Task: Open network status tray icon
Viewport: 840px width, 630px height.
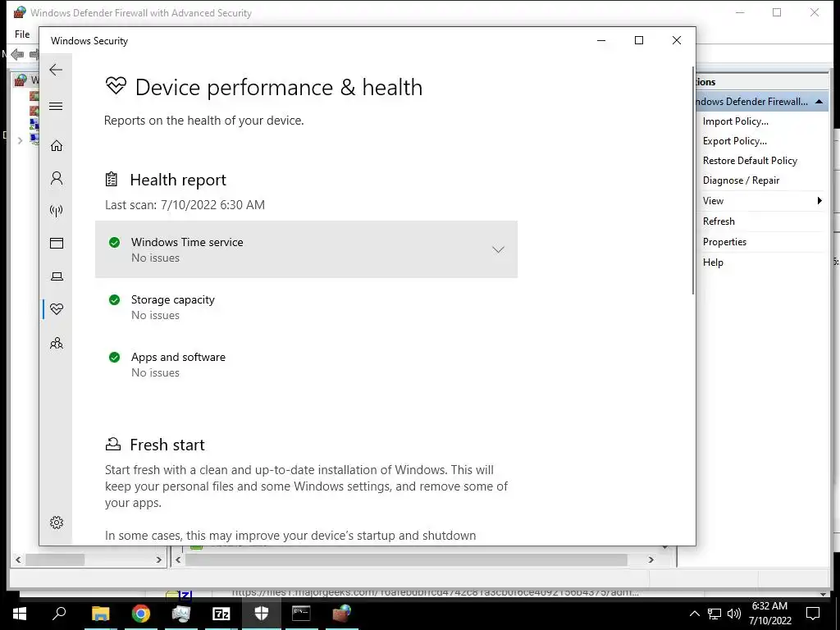Action: pos(714,614)
